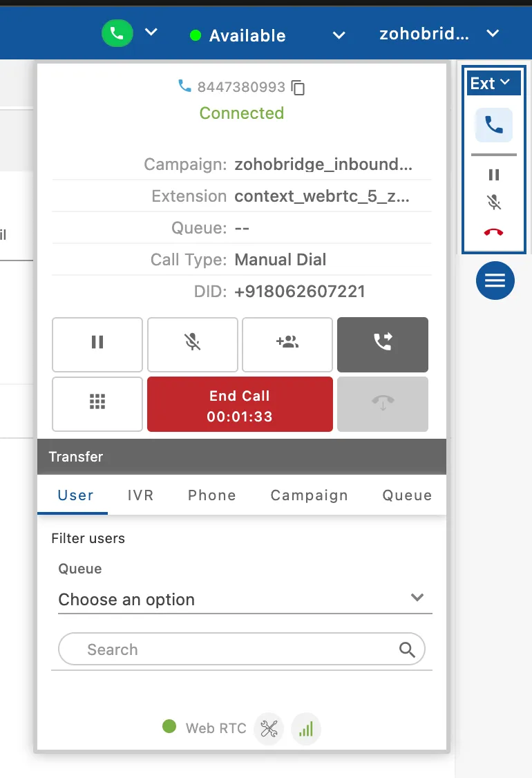The width and height of the screenshot is (532, 778).
Task: Switch to the IVR tab
Action: click(140, 495)
